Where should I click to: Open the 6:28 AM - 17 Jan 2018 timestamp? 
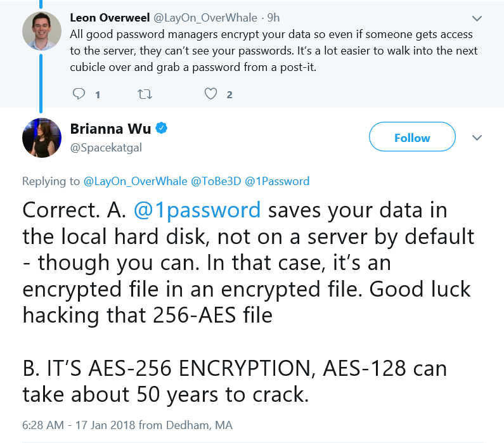(x=79, y=425)
